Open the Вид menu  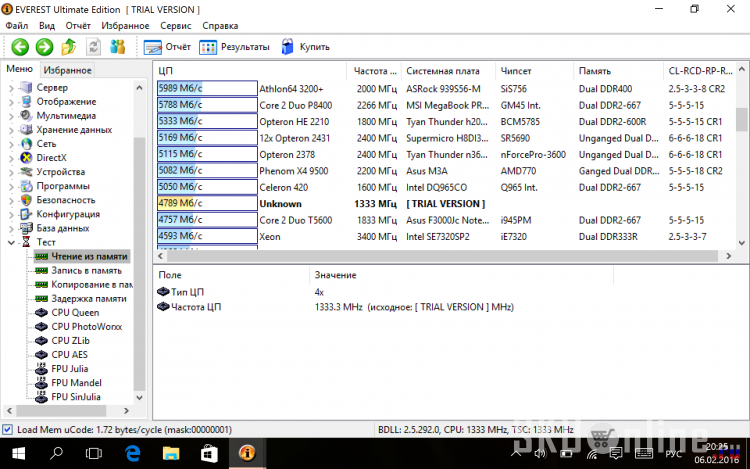(x=47, y=26)
